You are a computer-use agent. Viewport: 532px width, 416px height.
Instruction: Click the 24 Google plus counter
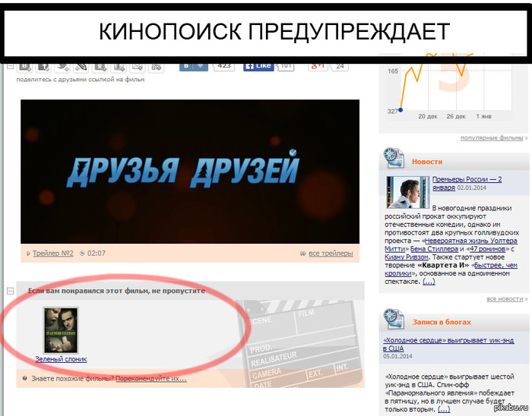point(340,66)
